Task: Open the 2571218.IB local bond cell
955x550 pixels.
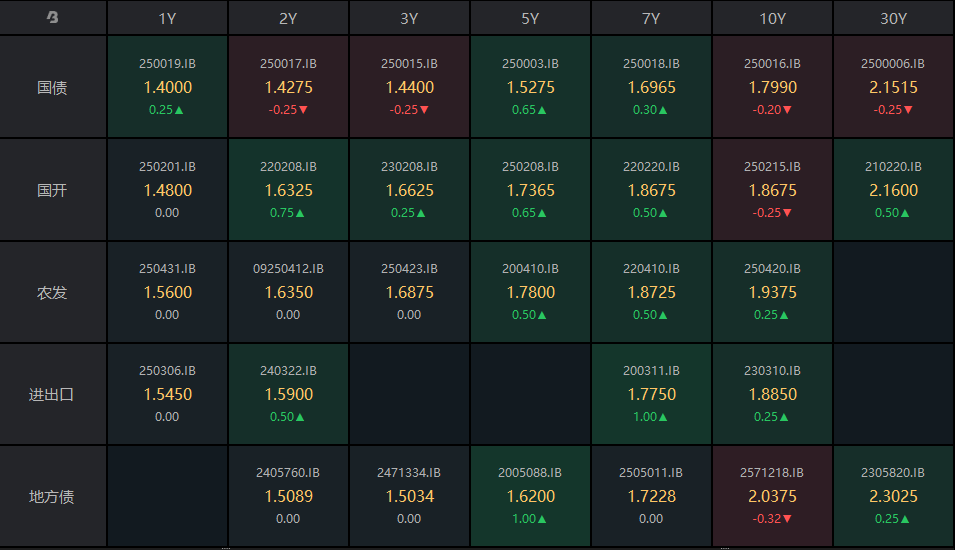Action: coord(772,496)
